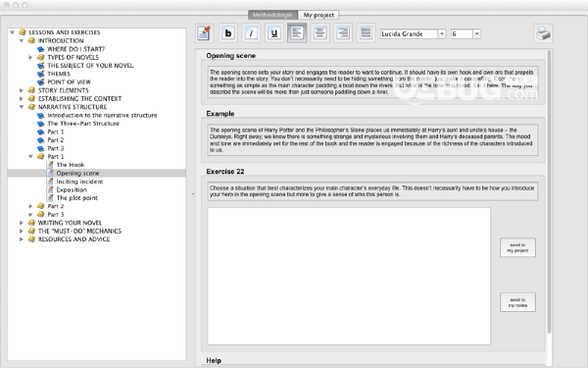The height and width of the screenshot is (368, 588).
Task: Justify the text
Action: tap(366, 33)
